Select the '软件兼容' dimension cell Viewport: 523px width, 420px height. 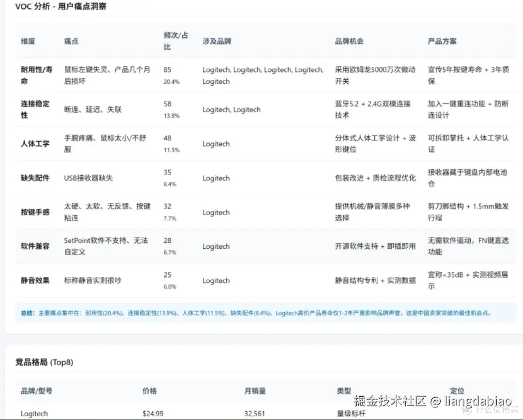35,246
